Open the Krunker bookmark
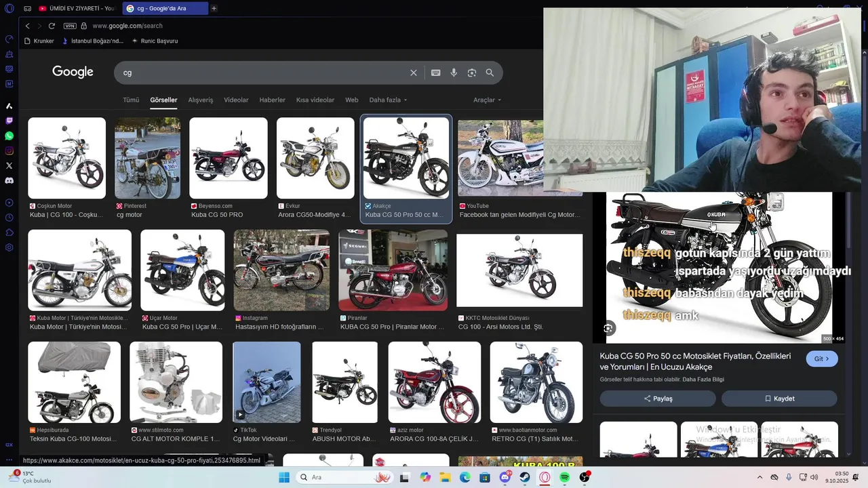 click(39, 41)
